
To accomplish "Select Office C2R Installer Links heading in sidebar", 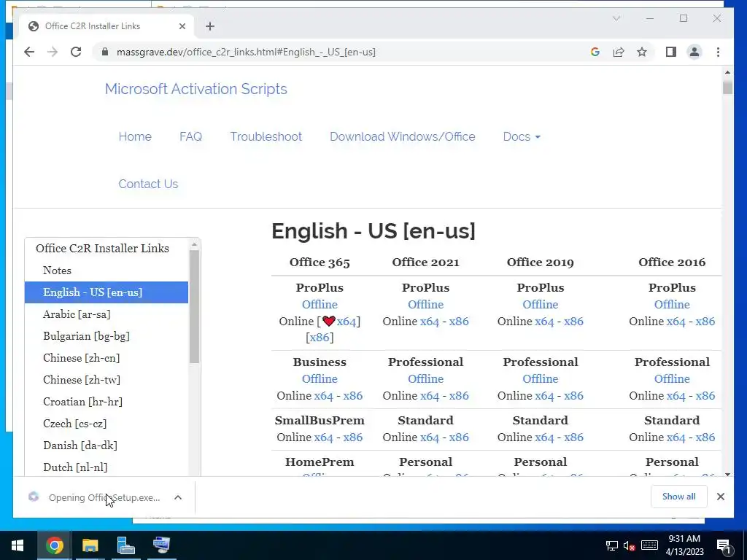I will click(x=102, y=248).
